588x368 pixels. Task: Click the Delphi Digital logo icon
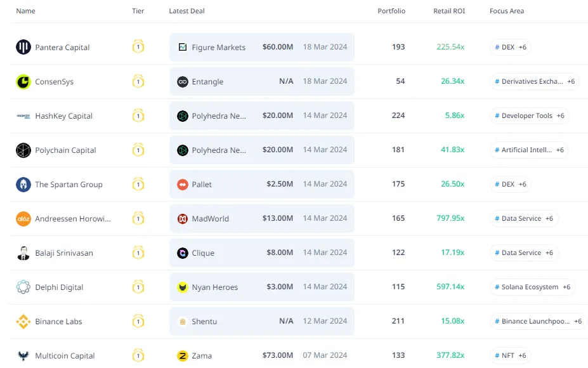coord(23,287)
